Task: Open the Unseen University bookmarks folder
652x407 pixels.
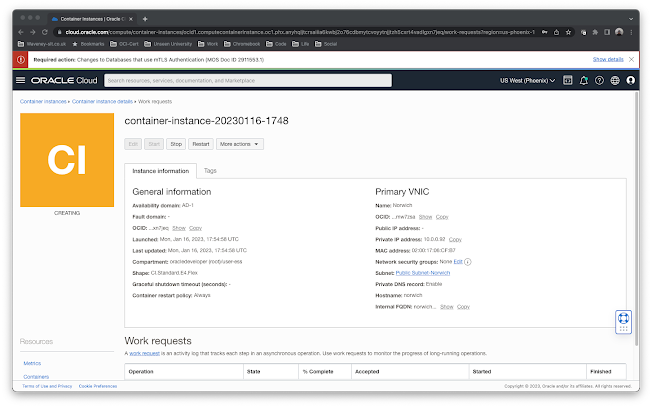Action: tap(168, 44)
